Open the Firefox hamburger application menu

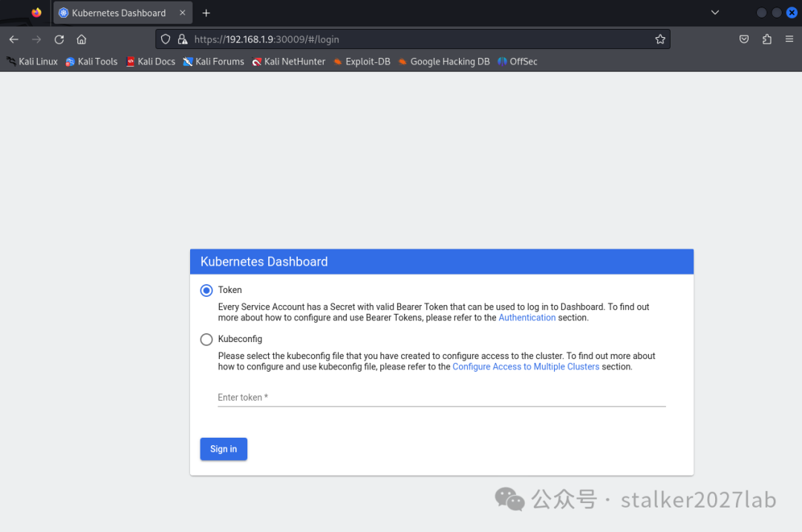pos(789,39)
